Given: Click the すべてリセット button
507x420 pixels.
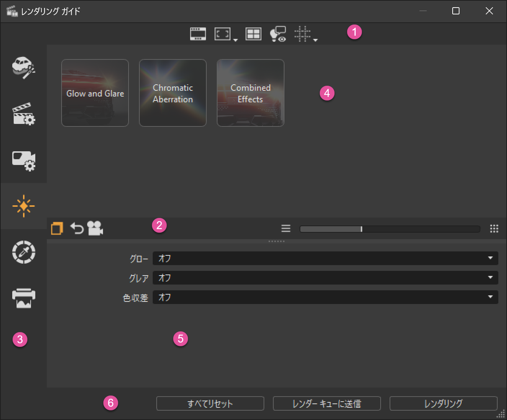Looking at the screenshot, I should [x=210, y=403].
